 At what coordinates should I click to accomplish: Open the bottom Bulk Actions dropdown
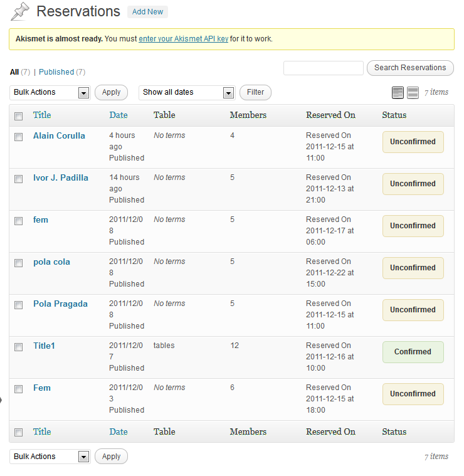50,457
